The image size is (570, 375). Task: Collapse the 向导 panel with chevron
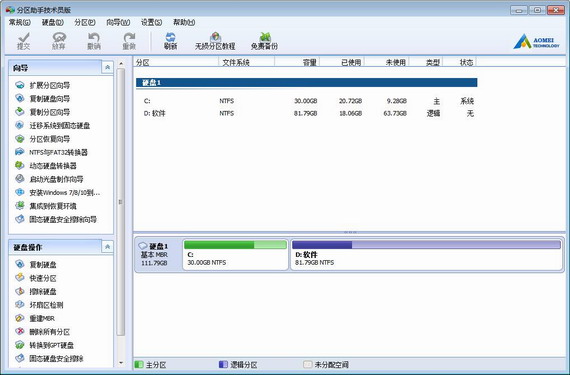click(x=107, y=67)
